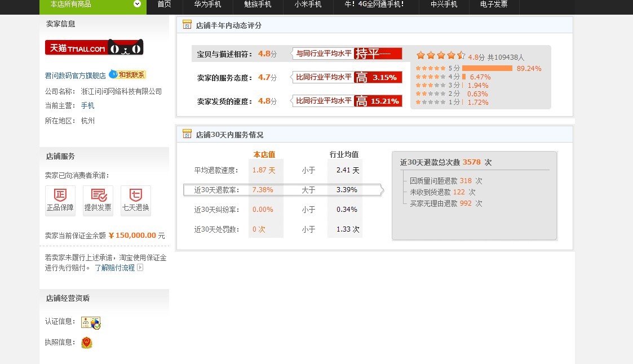Image resolution: width=633 pixels, height=364 pixels.
Task: Click the 1分 star row icons
Action: (x=431, y=102)
